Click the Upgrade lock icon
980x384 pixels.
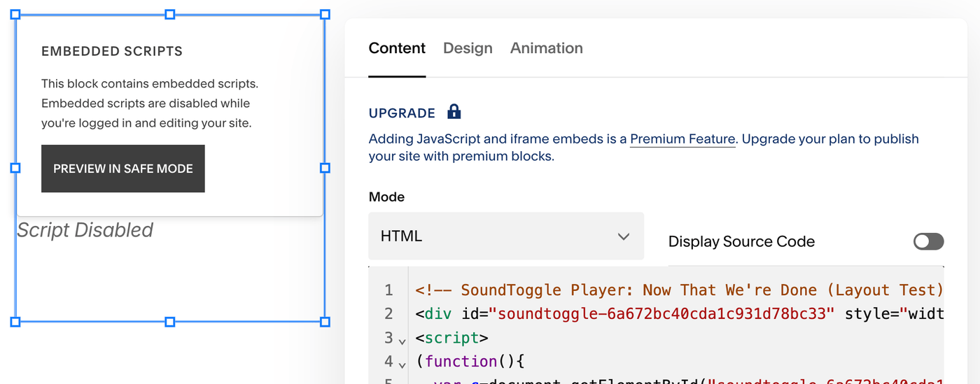pos(454,112)
